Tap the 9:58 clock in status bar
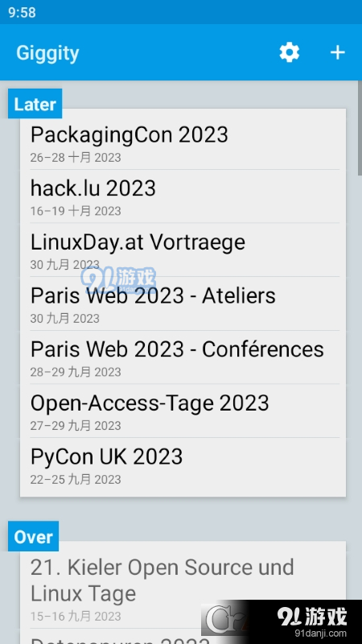Image resolution: width=362 pixels, height=644 pixels. [x=22, y=12]
